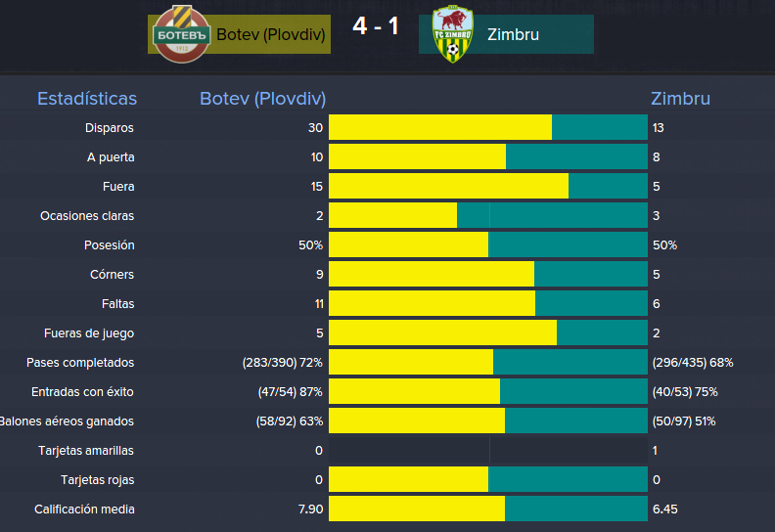Screen dimensions: 775x532
Task: Select the Estadísticas column heading
Action: point(87,99)
